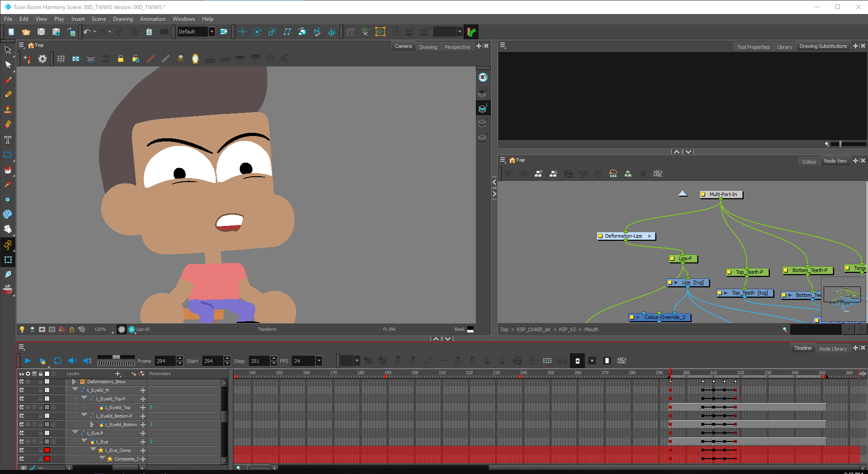Image resolution: width=868 pixels, height=474 pixels.
Task: Click the ABC+ icon in Node View toolbar
Action: tap(658, 174)
